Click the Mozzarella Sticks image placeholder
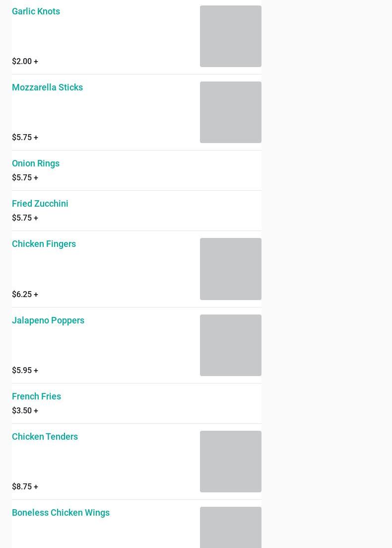This screenshot has width=392, height=548. tap(230, 112)
